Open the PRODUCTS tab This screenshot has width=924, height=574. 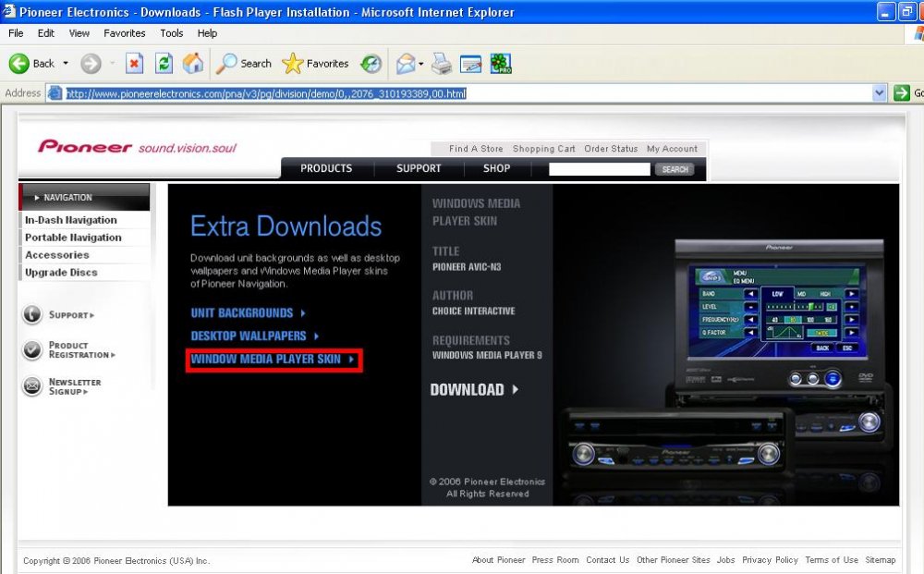326,168
